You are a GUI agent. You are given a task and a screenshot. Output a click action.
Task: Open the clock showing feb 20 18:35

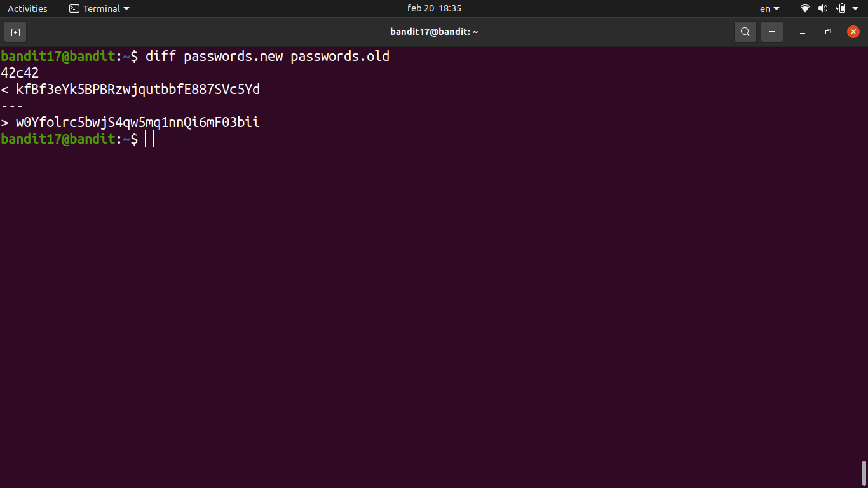click(x=434, y=8)
